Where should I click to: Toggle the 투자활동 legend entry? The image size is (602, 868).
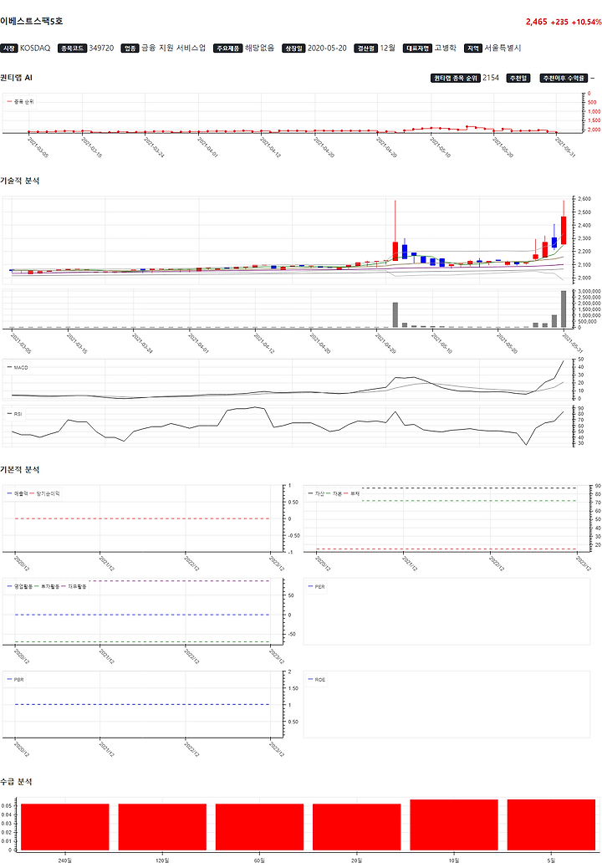coord(47,586)
